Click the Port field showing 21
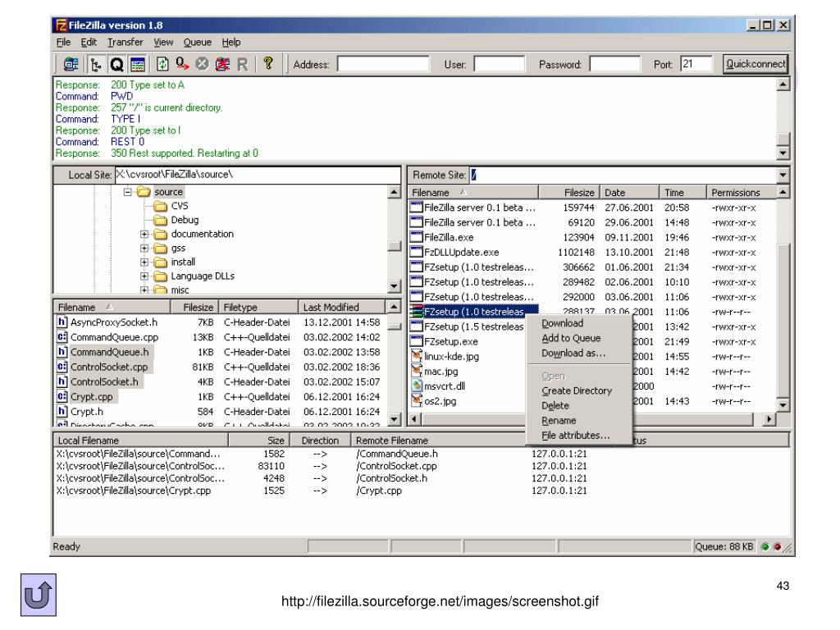The image size is (840, 630). tap(696, 64)
